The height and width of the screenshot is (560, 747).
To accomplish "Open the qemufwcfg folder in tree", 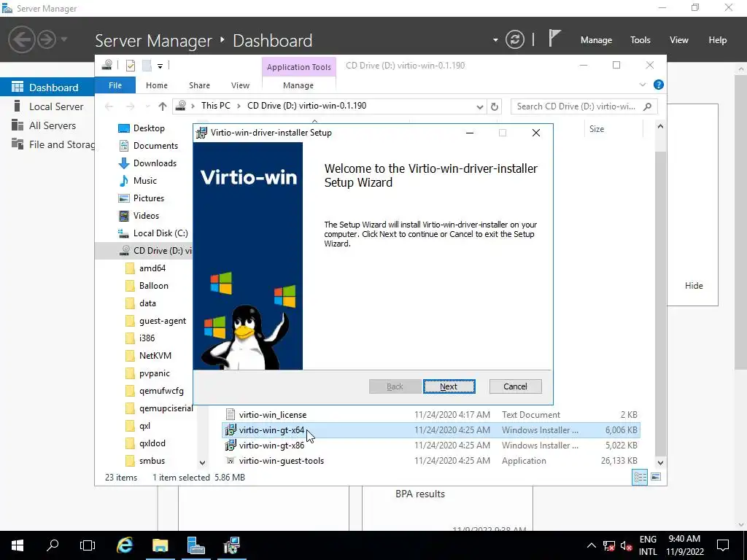I will click(161, 391).
